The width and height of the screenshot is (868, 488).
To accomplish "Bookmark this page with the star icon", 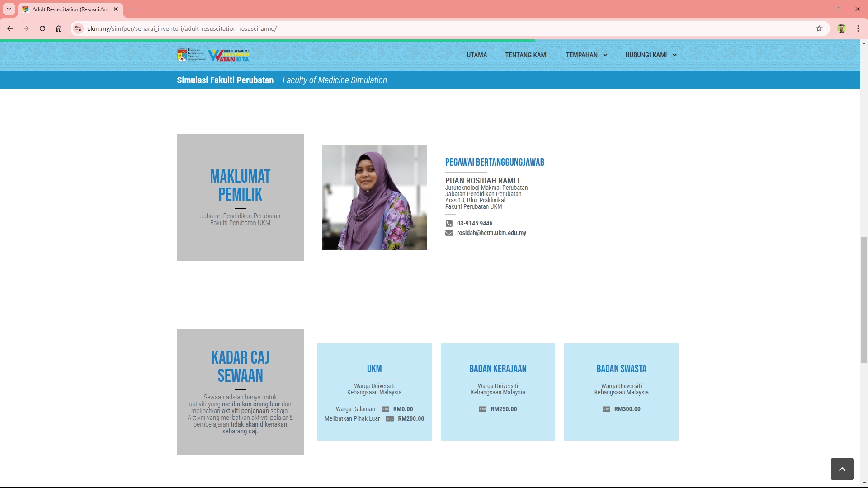I will point(819,28).
